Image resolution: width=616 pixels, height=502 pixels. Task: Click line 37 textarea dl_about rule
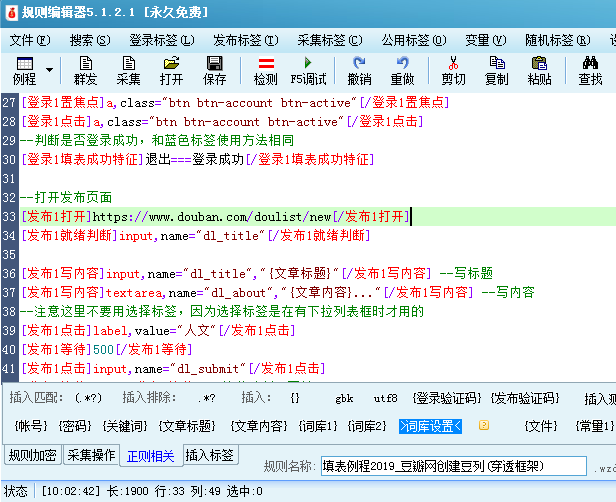[x=278, y=293]
